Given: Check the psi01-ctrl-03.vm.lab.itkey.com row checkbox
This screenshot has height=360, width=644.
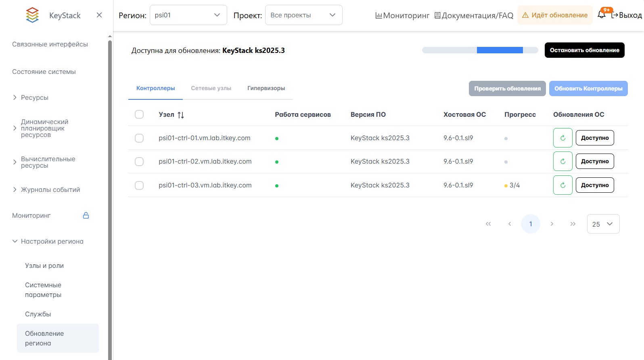Looking at the screenshot, I should pos(139,185).
